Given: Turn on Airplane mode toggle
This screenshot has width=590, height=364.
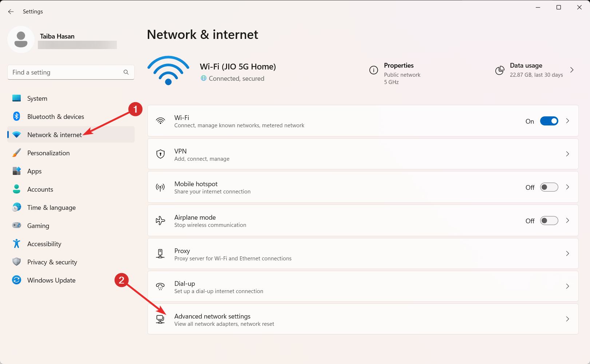Looking at the screenshot, I should click(549, 220).
